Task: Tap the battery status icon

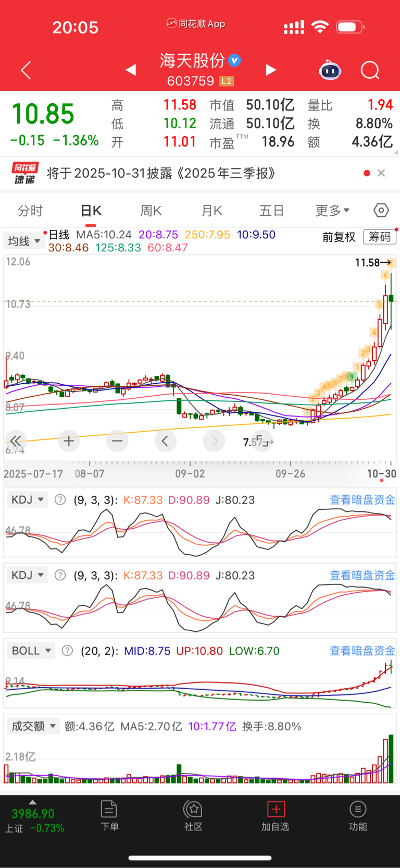Action: pos(351,27)
